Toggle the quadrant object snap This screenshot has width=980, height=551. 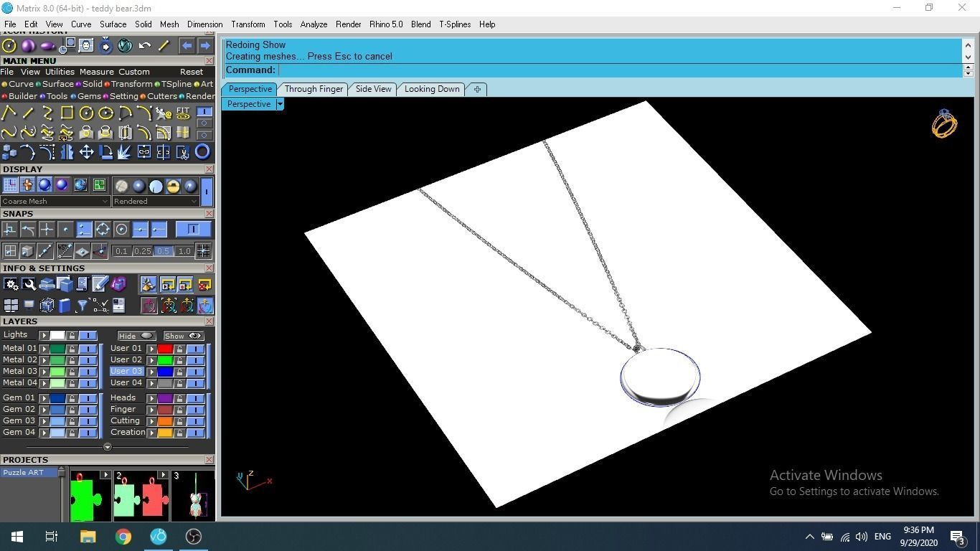coord(103,230)
